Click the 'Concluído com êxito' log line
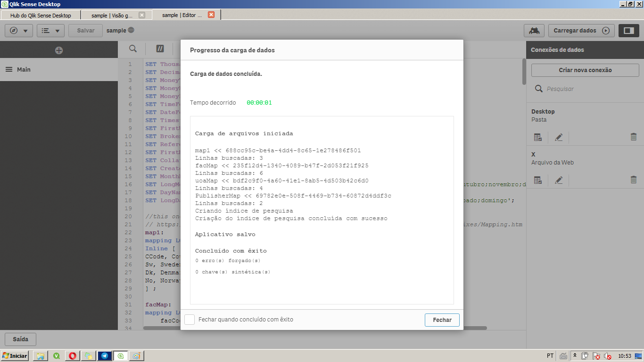This screenshot has width=644, height=362. [231, 251]
